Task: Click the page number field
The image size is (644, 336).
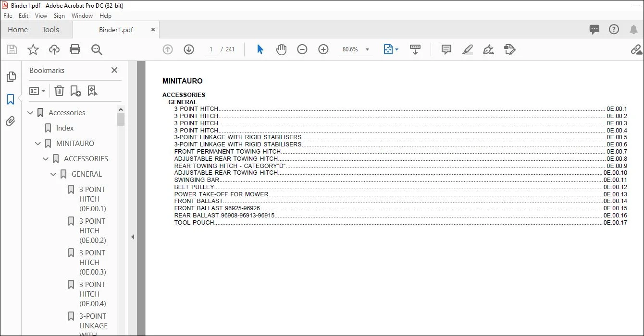Action: click(211, 49)
